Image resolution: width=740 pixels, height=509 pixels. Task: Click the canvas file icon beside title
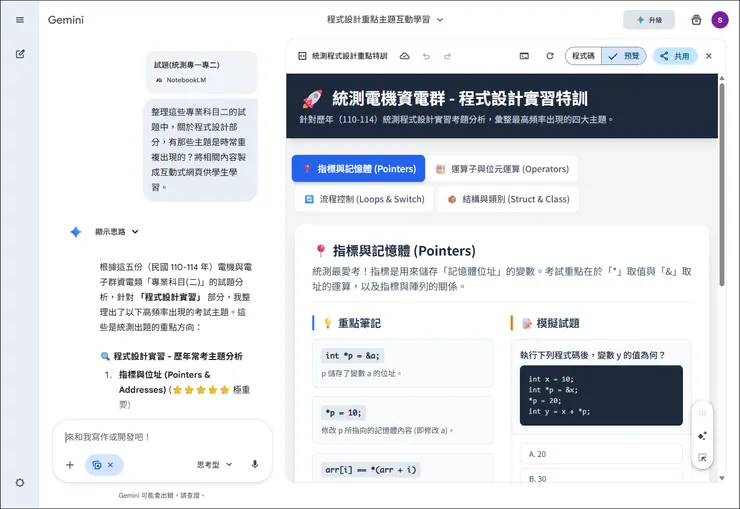click(302, 56)
